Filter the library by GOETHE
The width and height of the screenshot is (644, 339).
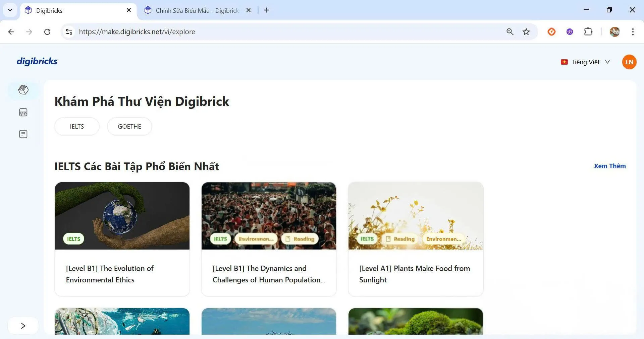129,126
